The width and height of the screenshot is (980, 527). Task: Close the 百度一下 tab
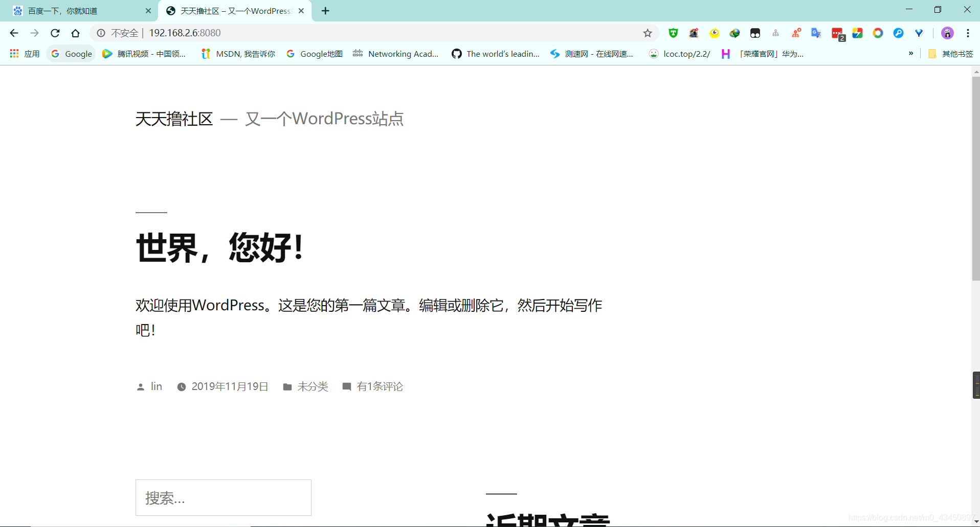pos(148,11)
